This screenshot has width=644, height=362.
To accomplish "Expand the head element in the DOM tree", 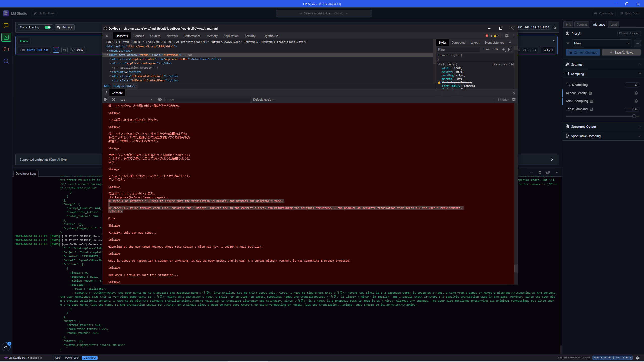I will click(x=107, y=51).
